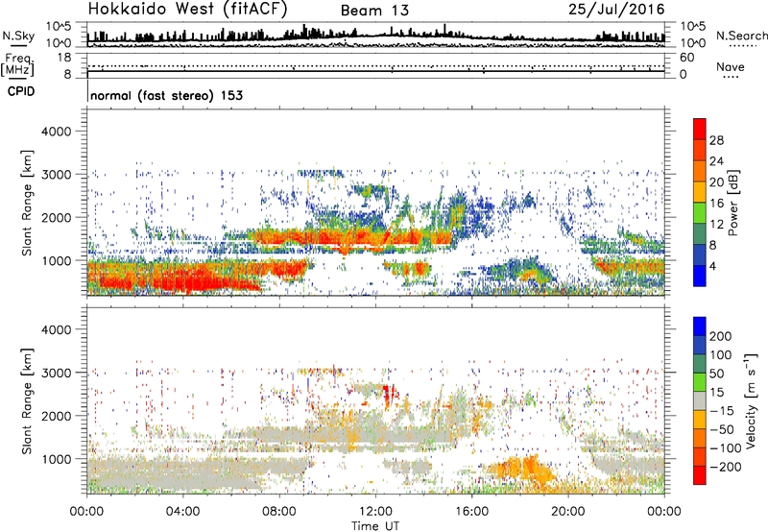
Task: Click the "28" power colorbar value
Action: (716, 140)
